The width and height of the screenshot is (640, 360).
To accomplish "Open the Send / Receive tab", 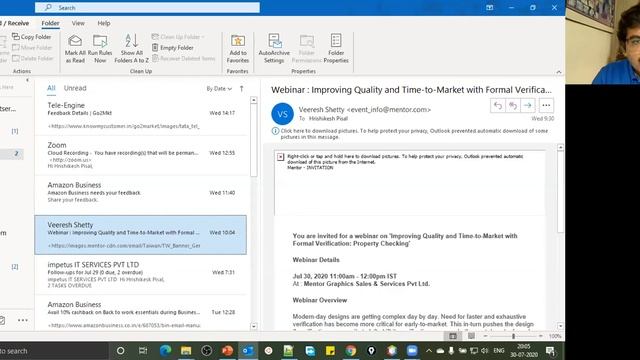I will point(15,23).
